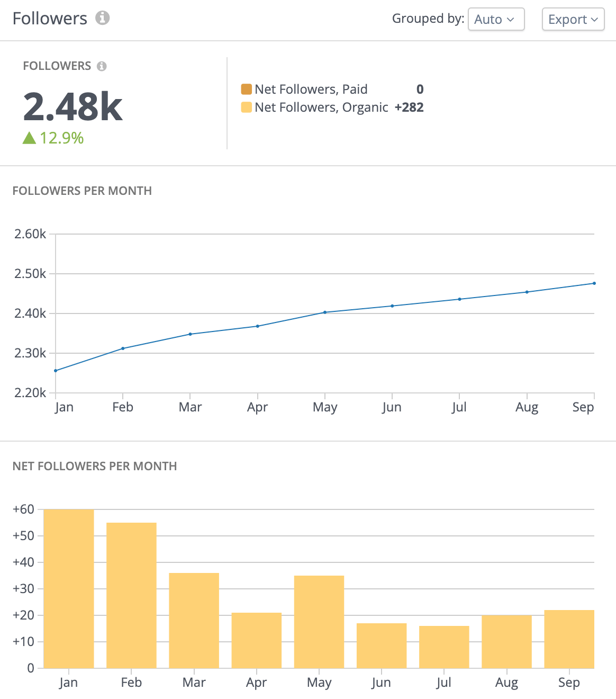616x699 pixels.
Task: Select the orange Net Followers Paid legend swatch
Action: [246, 88]
